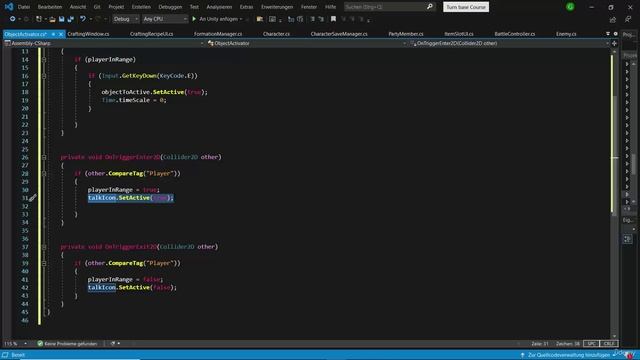Click the feedback icon at toolbar's right end
The height and width of the screenshot is (360, 640).
pyautogui.click(x=628, y=19)
